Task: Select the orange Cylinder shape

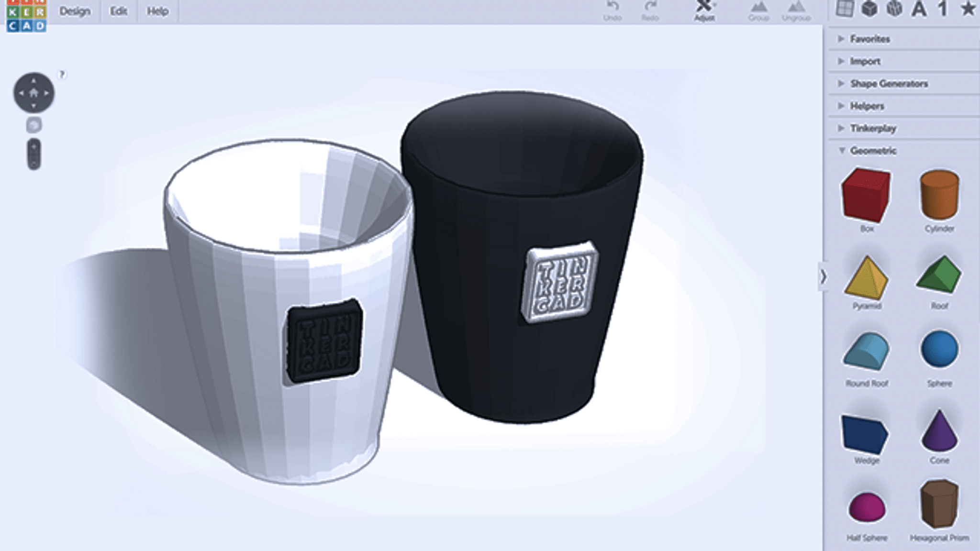Action: [939, 194]
